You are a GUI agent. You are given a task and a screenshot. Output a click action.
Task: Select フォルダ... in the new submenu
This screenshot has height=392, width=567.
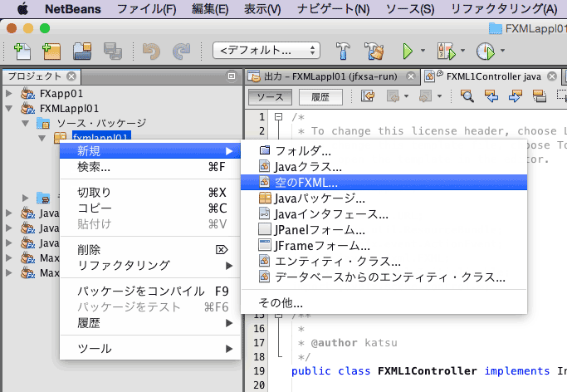[384, 151]
